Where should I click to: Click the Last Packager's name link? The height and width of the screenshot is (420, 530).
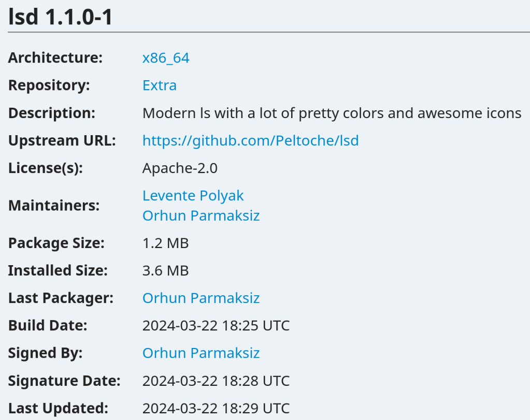click(x=201, y=298)
